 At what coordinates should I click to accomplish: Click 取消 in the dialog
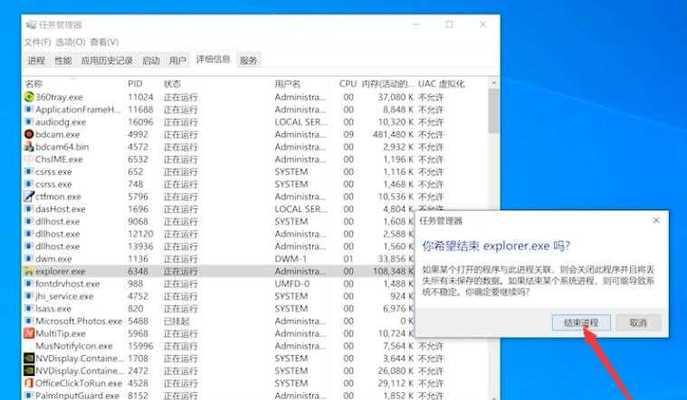pyautogui.click(x=638, y=323)
